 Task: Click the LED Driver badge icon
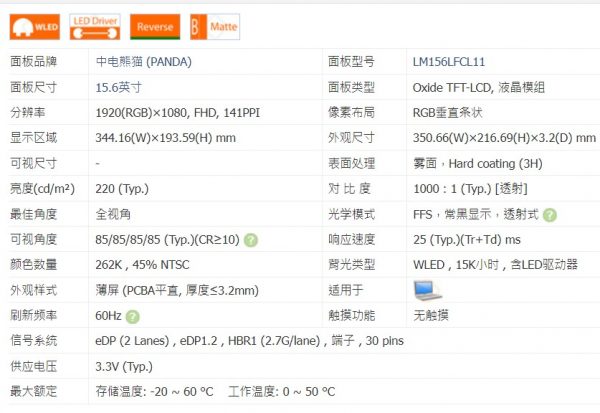click(95, 27)
